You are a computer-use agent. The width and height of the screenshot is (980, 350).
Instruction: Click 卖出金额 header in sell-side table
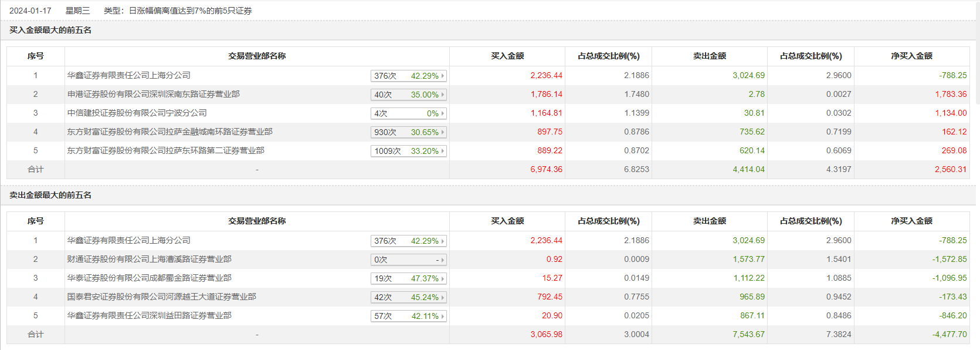pos(710,221)
